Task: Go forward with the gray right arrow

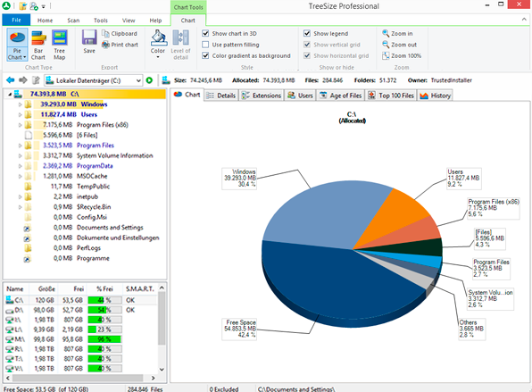Action: point(22,80)
